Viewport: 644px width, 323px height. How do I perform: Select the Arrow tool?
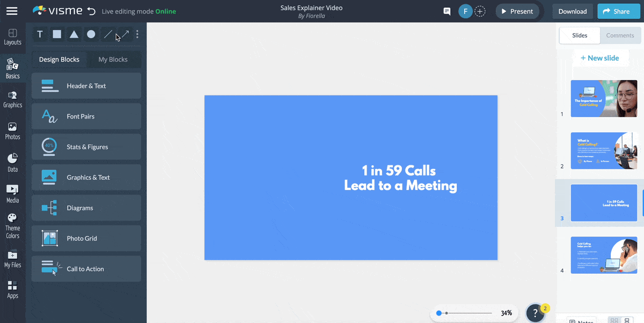tap(124, 34)
